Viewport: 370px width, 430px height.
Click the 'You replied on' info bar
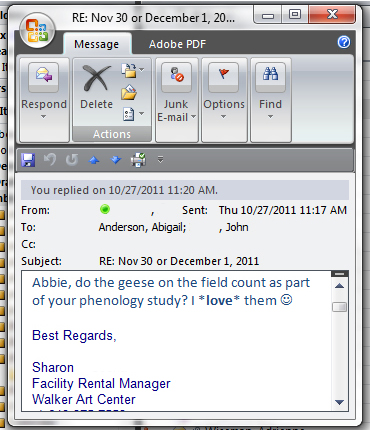tap(185, 190)
